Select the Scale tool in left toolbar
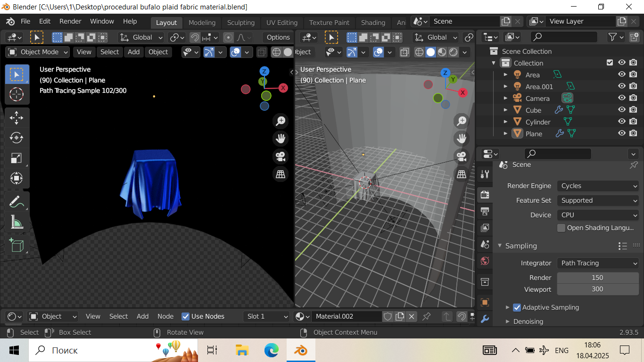 pos(17,158)
